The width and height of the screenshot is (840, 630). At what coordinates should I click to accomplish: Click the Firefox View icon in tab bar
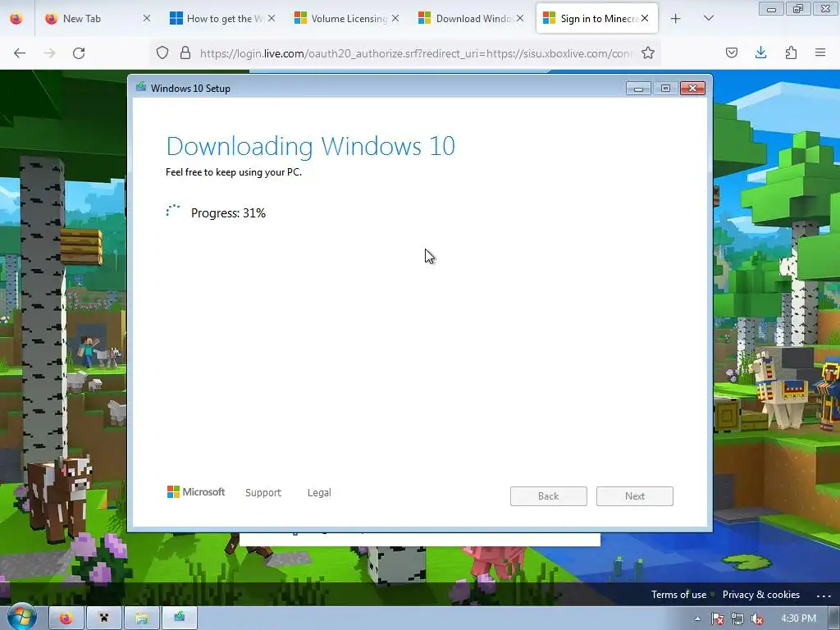pos(16,18)
